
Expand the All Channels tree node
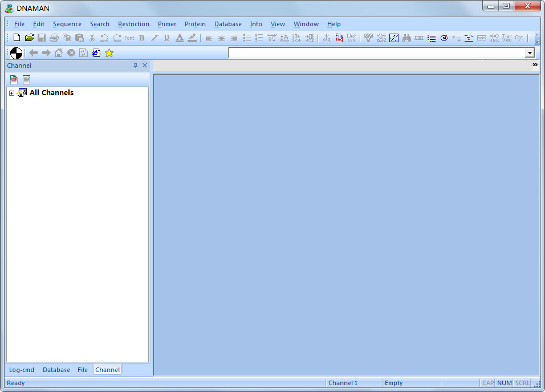11,93
